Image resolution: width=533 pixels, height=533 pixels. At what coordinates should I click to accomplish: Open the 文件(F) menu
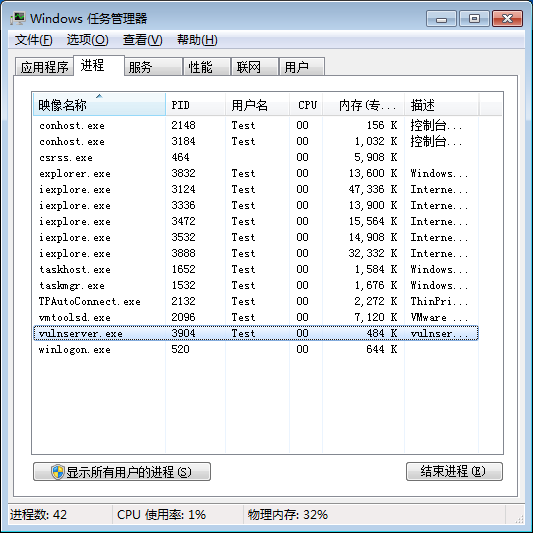[33, 40]
